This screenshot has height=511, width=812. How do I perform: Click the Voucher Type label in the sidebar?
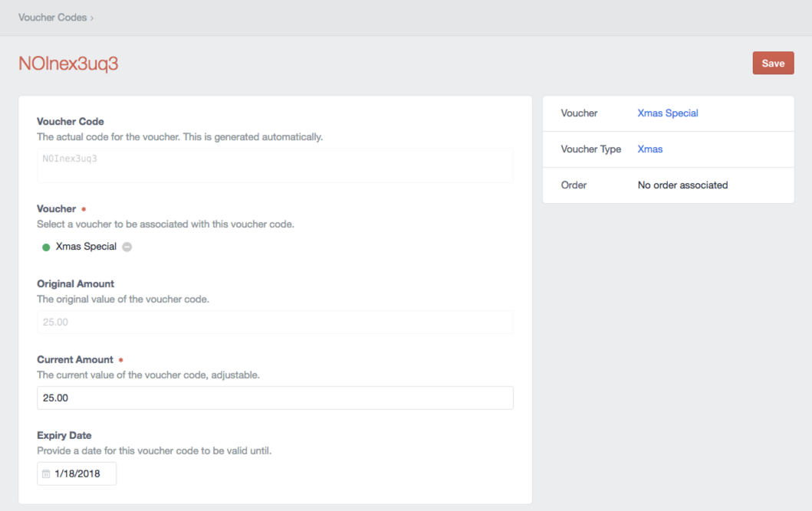click(590, 149)
